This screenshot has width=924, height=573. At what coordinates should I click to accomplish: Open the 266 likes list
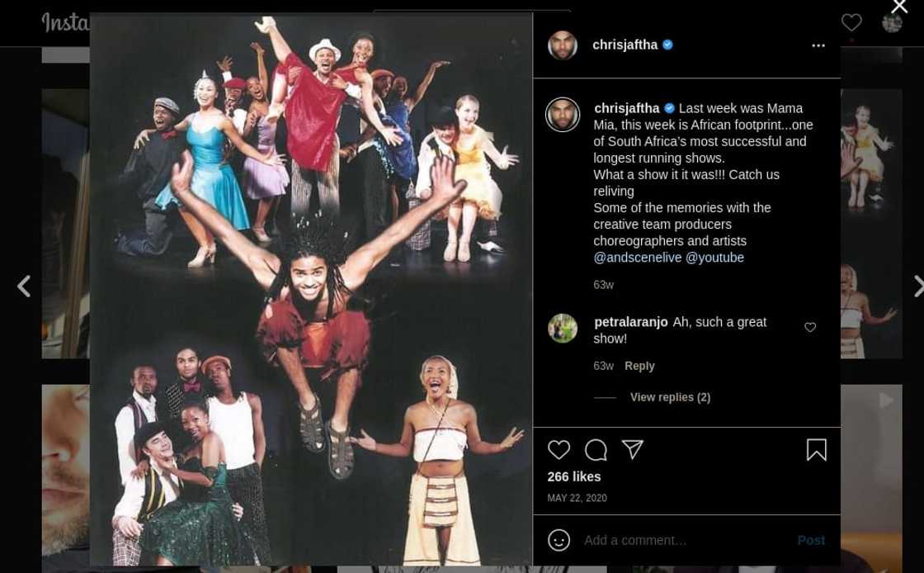574,476
